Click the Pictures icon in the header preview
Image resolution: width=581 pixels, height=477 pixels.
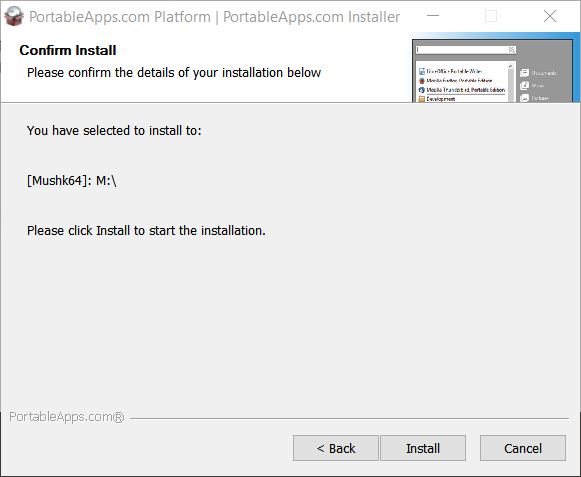click(x=524, y=98)
